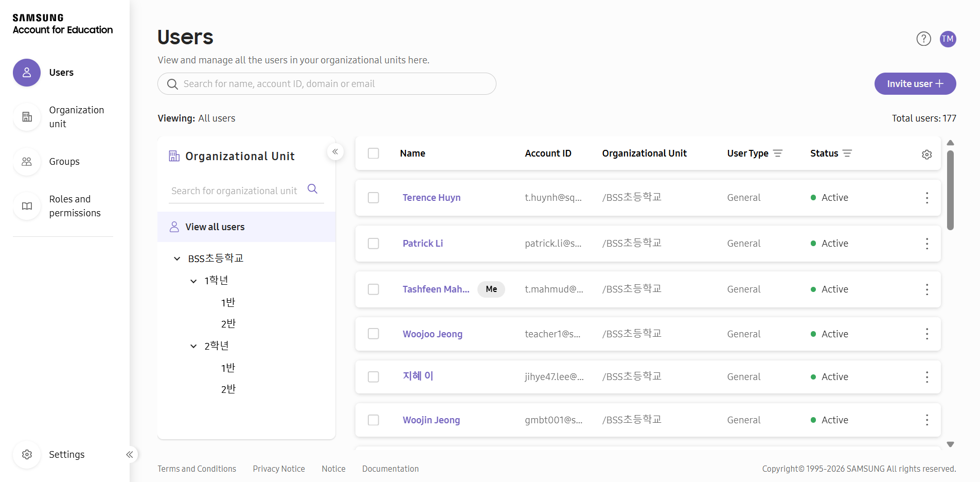Open more options for Terence Huyn
Screen dimensions: 980x482
coord(927,198)
